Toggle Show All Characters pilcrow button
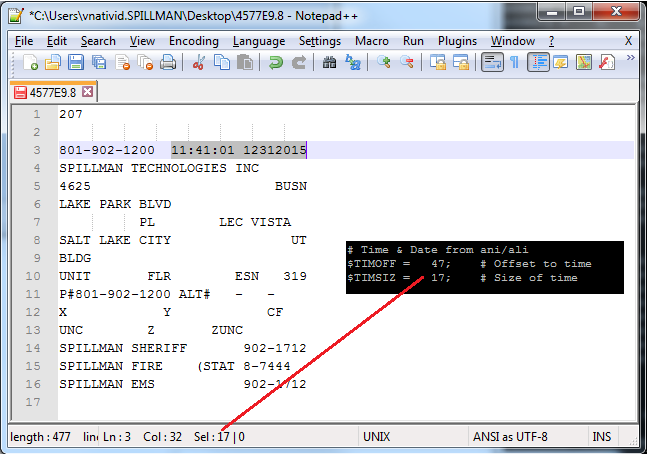This screenshot has height=454, width=647. pyautogui.click(x=514, y=63)
